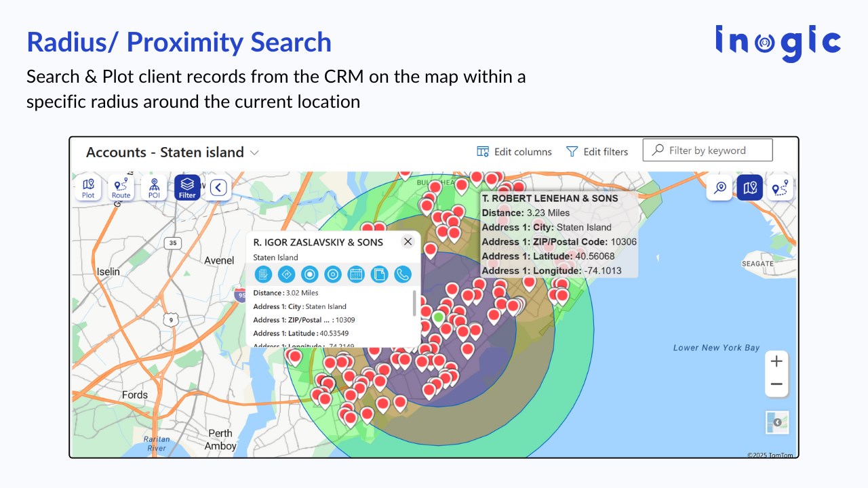Viewport: 868px width, 488px height.
Task: Click the SEAGATE map label
Action: [x=757, y=264]
